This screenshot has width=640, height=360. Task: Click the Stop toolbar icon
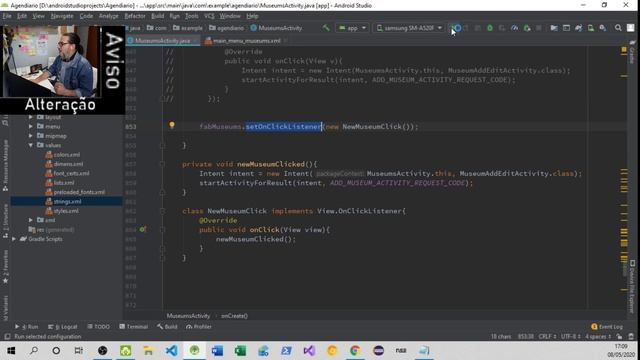click(x=539, y=28)
